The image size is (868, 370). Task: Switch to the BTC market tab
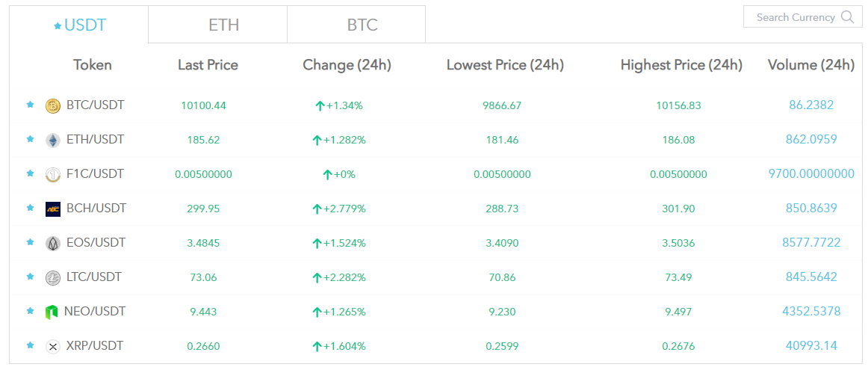[x=362, y=25]
